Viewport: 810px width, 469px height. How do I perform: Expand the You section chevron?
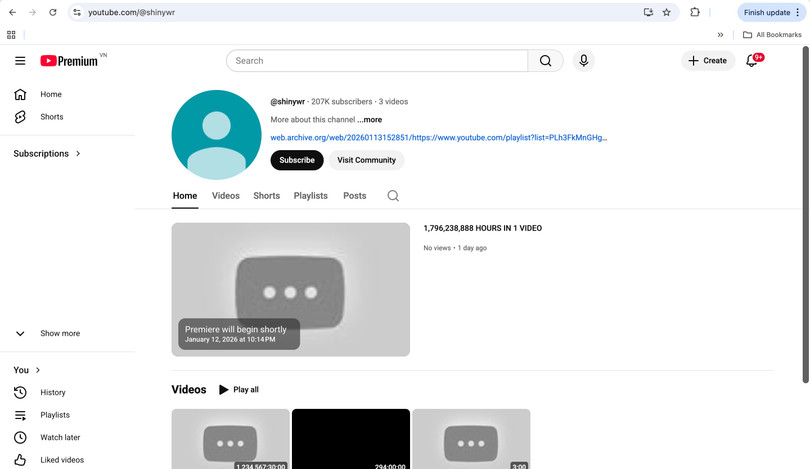point(38,370)
